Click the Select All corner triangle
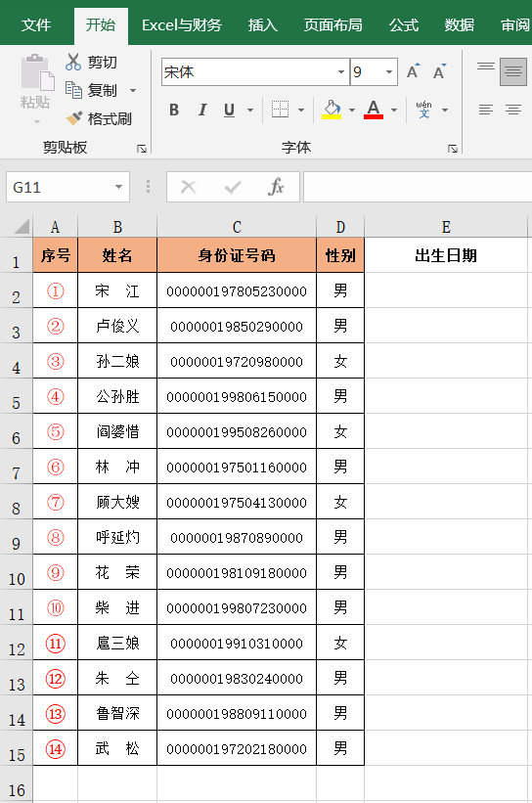This screenshot has width=532, height=803. coord(21,226)
